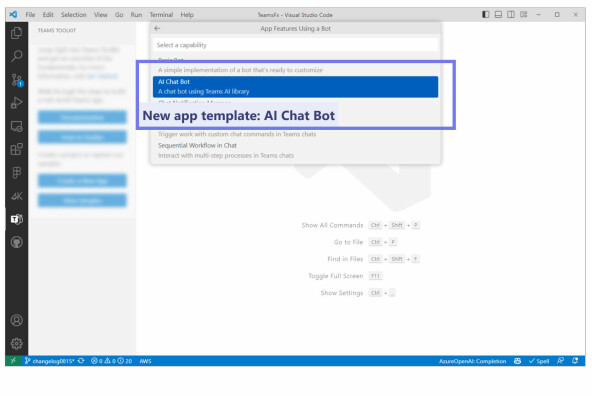
Task: Open the Extensions view icon
Action: (x=16, y=149)
